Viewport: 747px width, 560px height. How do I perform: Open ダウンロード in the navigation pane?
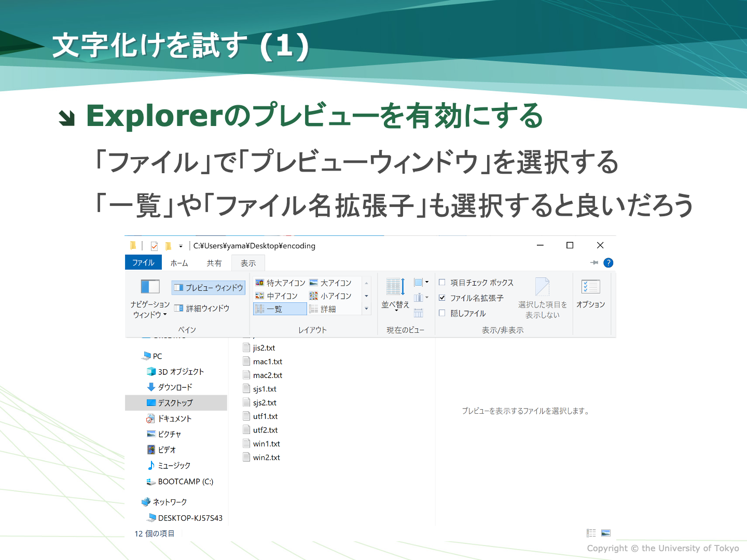pos(170,387)
